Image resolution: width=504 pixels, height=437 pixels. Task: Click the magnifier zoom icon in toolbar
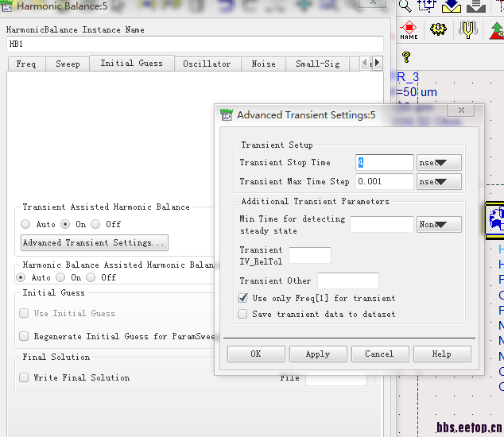405,6
